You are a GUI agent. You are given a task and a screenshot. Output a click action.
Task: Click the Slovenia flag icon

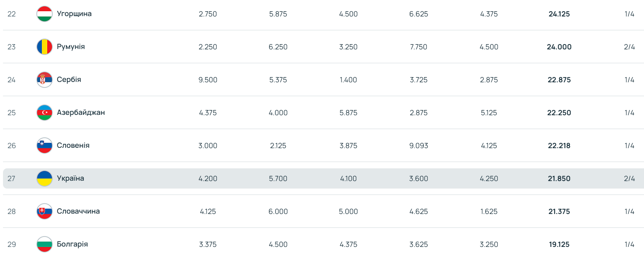pyautogui.click(x=45, y=146)
